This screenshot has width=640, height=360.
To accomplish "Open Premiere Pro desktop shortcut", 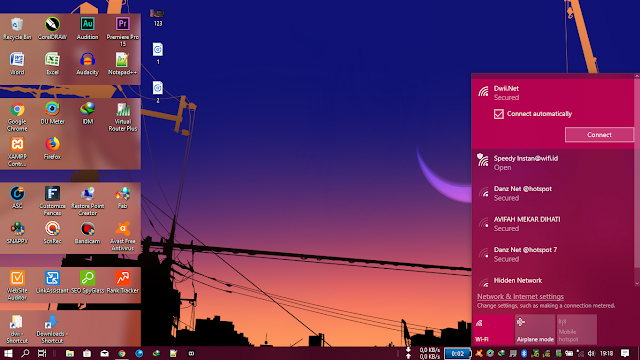I will coord(122,32).
